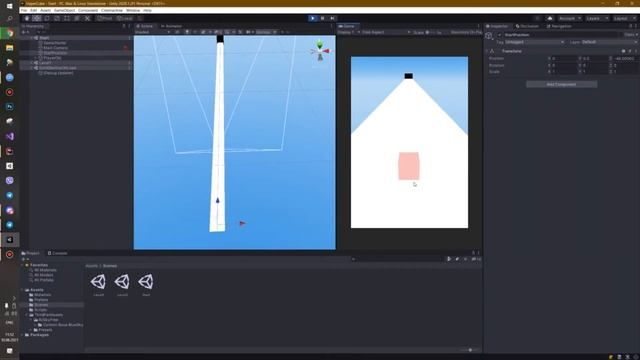Toggle the Pivot/Center handle position button
The height and width of the screenshot is (360, 640).
[105, 18]
